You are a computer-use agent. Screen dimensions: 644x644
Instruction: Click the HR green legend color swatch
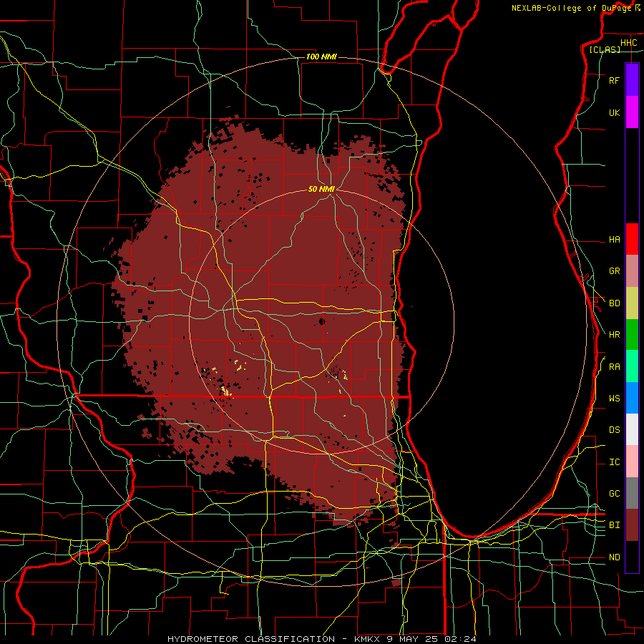[x=632, y=335]
